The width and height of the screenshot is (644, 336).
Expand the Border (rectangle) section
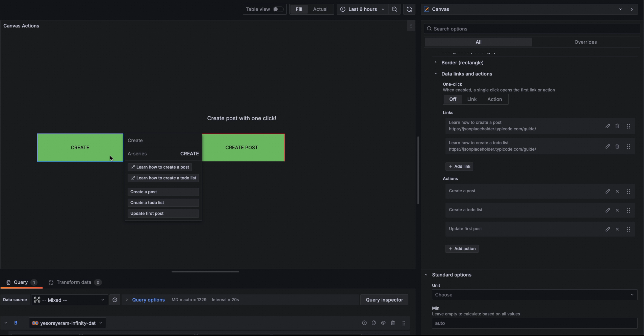[x=462, y=63]
